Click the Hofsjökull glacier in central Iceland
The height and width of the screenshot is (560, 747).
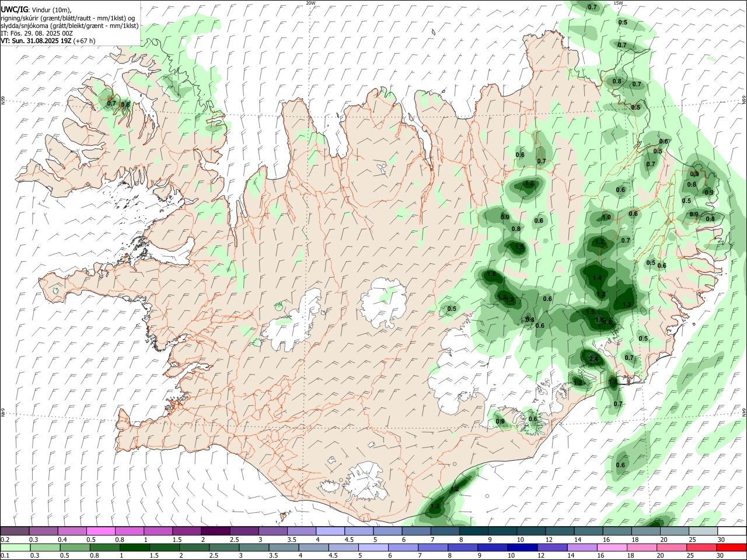[x=383, y=302]
